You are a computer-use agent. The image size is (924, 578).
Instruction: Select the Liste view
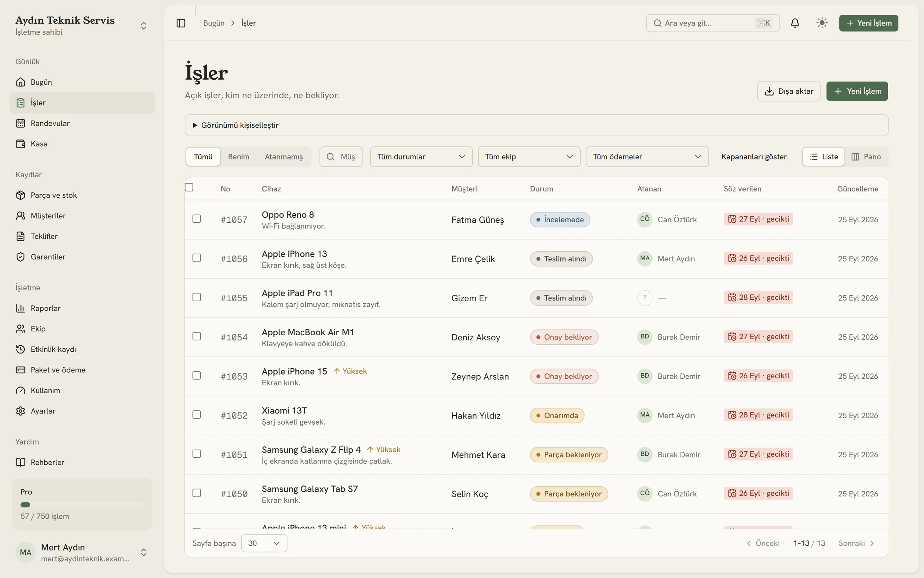tap(824, 157)
